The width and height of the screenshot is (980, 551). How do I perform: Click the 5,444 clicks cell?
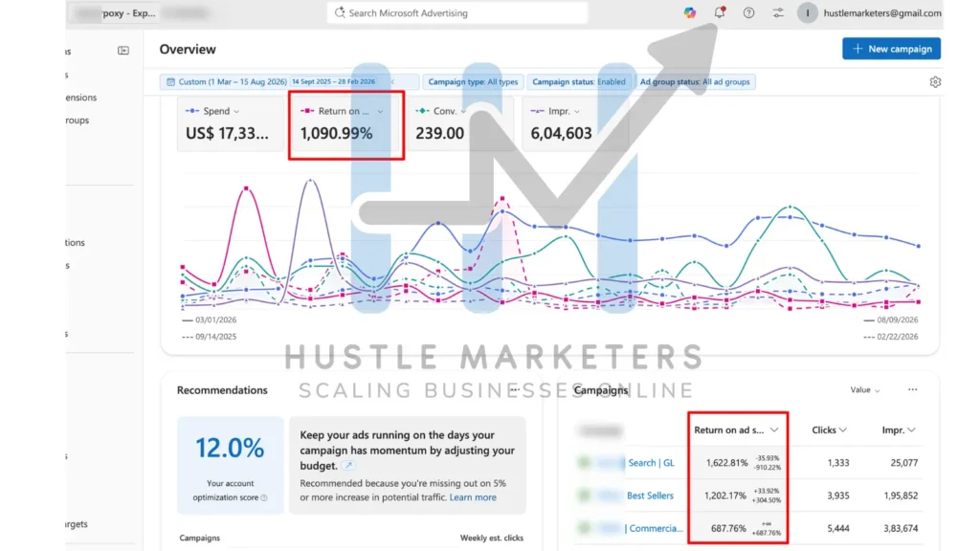pyautogui.click(x=838, y=528)
